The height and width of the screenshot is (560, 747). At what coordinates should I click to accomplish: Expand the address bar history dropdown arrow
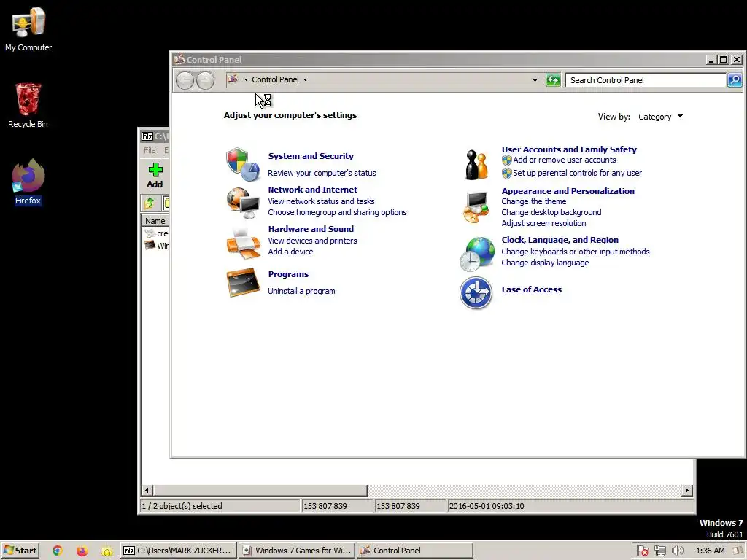pyautogui.click(x=535, y=80)
